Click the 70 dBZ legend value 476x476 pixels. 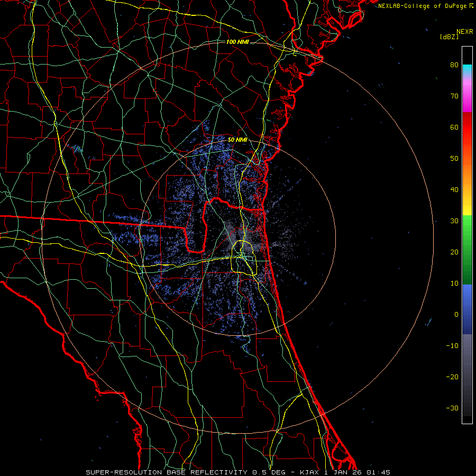[x=454, y=96]
